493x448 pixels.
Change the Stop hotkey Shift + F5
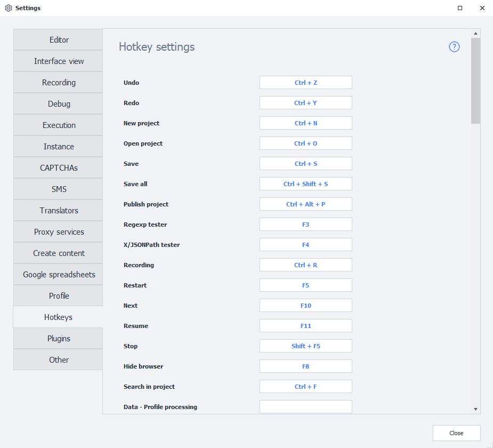(305, 346)
